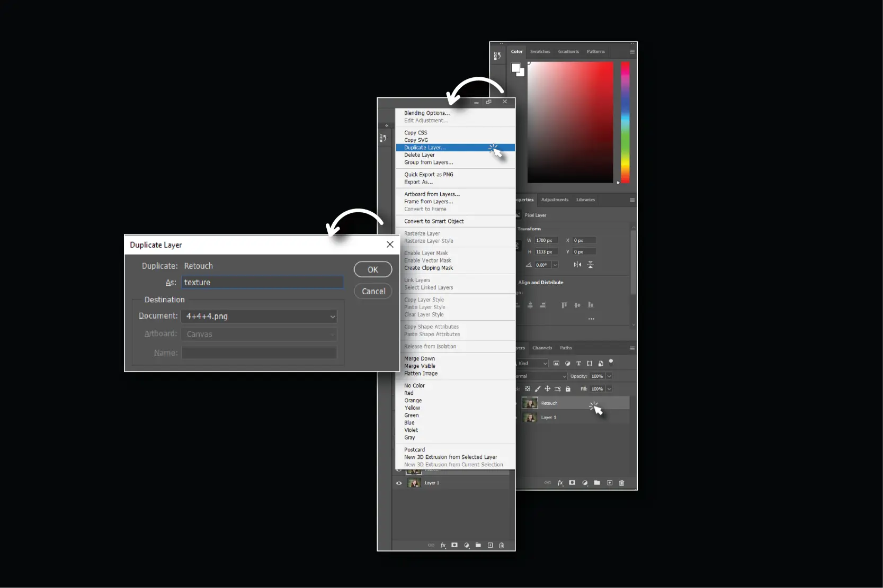Open more align options ellipsis
Screen dimensions: 883x588
click(x=591, y=319)
